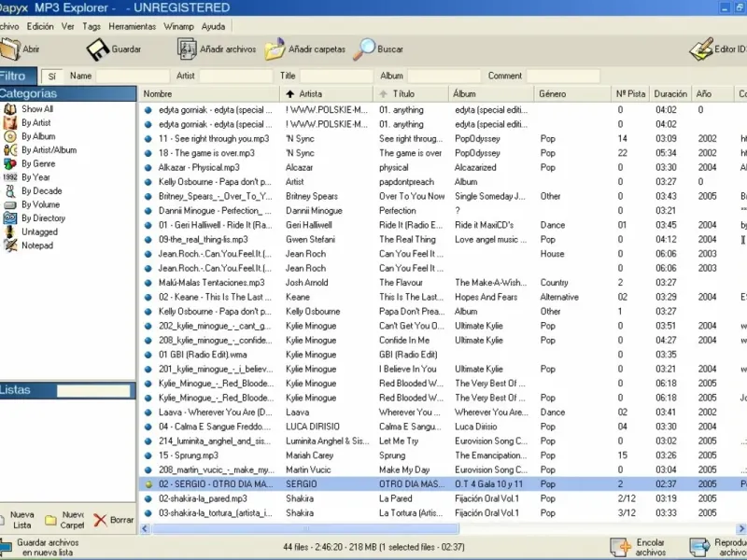
Task: Click the Nueva Carpeta folder icon
Action: tap(50, 520)
